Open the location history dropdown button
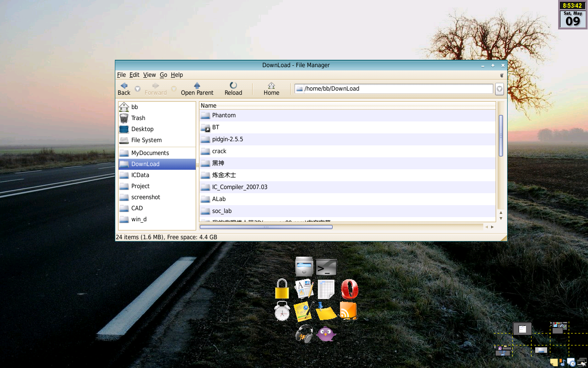The height and width of the screenshot is (368, 588). coord(499,89)
